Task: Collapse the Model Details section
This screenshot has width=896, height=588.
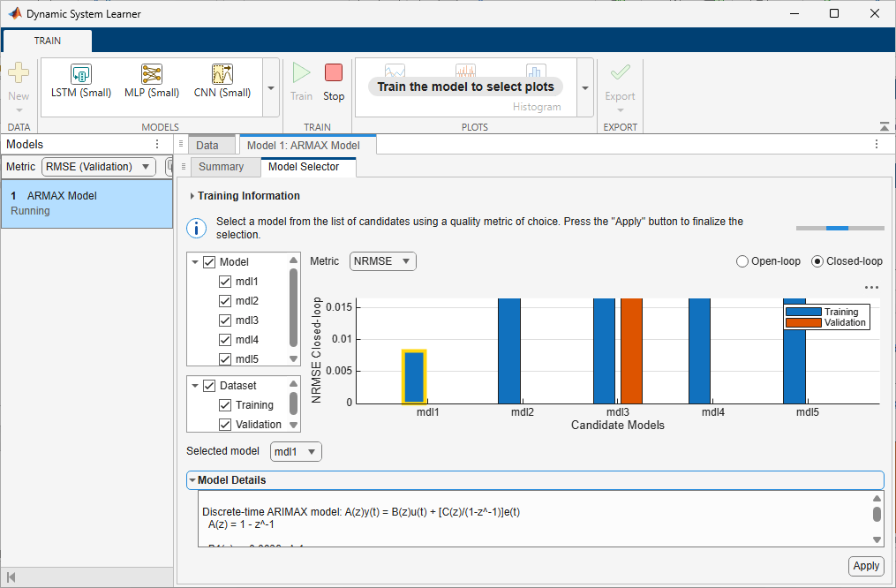Action: click(x=192, y=480)
